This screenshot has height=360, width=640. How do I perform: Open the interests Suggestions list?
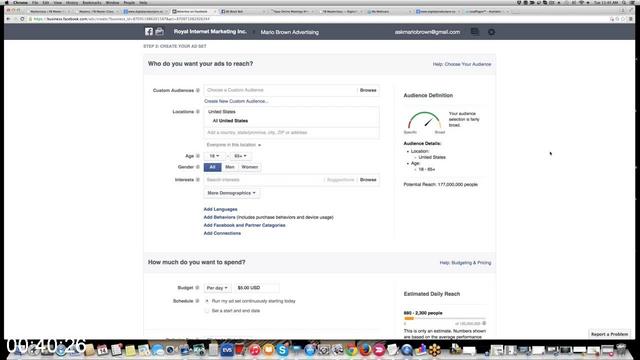(340, 180)
